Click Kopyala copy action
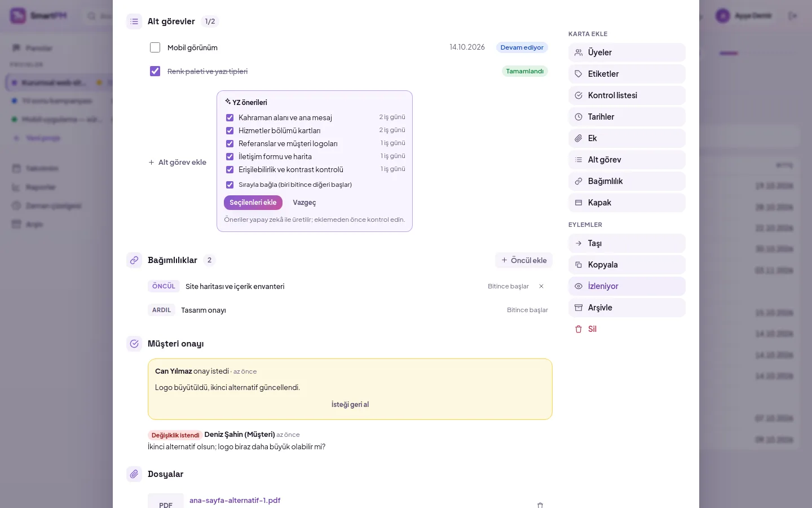Screen dimensions: 812x508 (627, 265)
